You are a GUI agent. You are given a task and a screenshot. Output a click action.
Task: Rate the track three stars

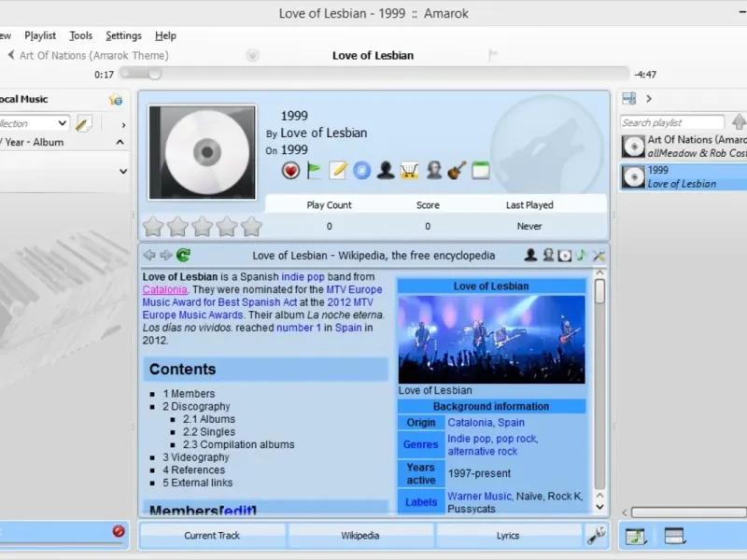point(202,227)
